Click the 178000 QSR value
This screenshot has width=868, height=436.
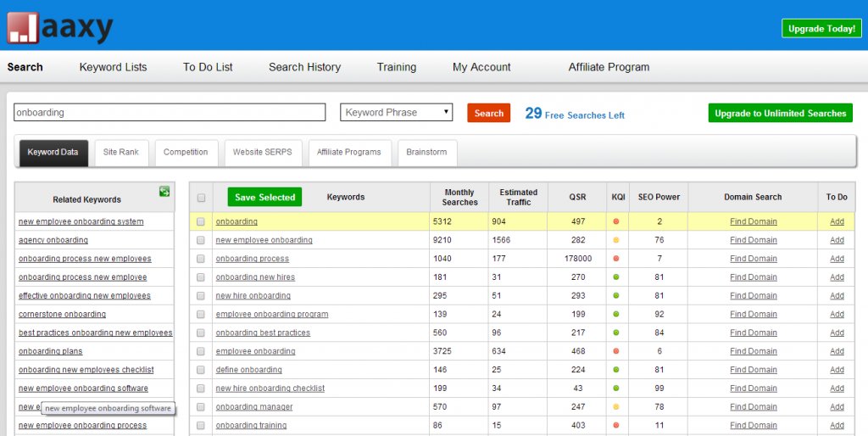(x=578, y=259)
